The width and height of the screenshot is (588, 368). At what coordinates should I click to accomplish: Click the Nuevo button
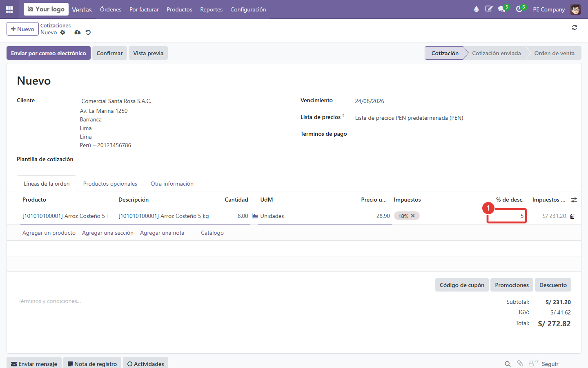point(22,29)
